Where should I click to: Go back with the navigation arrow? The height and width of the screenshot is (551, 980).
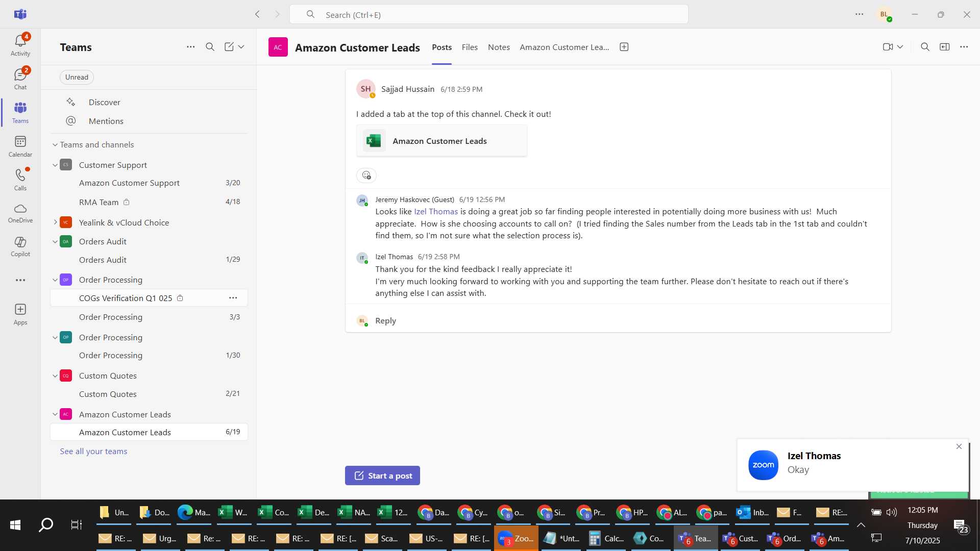(258, 14)
